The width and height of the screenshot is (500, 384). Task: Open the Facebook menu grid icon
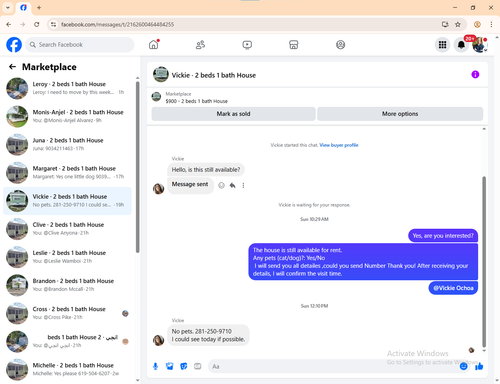pyautogui.click(x=442, y=45)
